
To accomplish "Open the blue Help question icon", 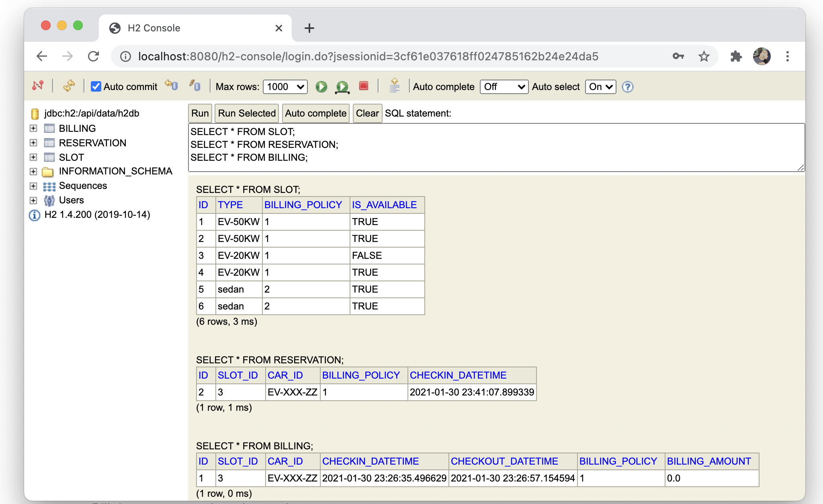I will pos(627,87).
